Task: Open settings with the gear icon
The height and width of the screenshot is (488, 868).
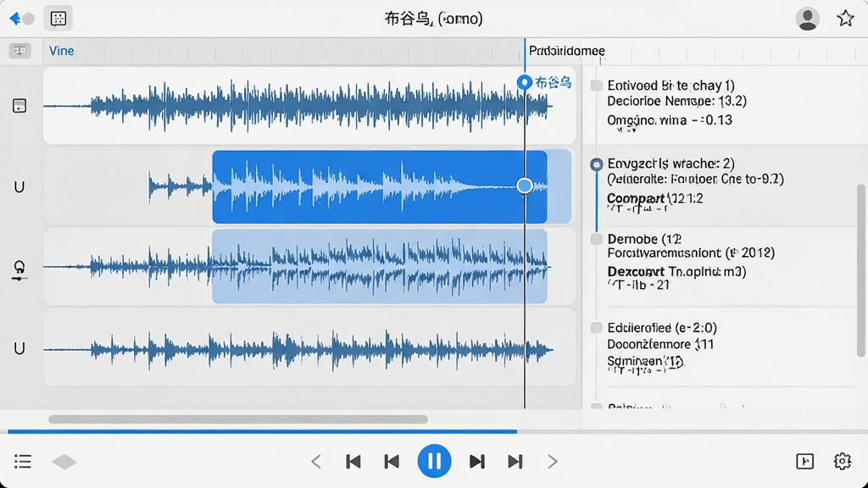Action: [x=842, y=461]
